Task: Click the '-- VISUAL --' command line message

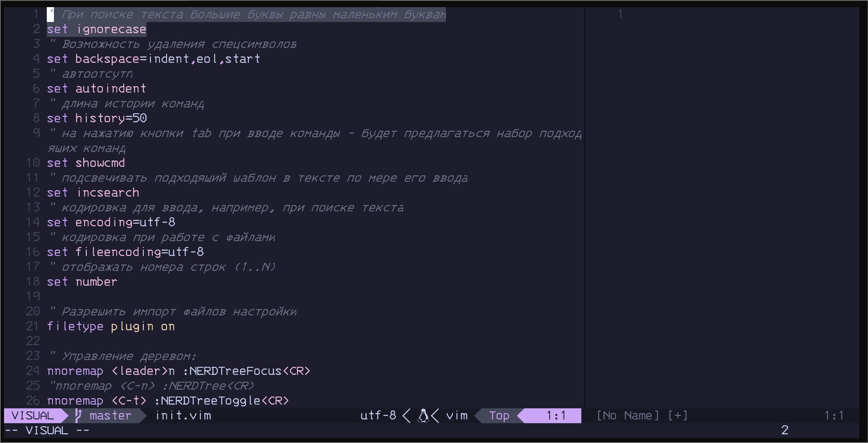Action: (47, 431)
